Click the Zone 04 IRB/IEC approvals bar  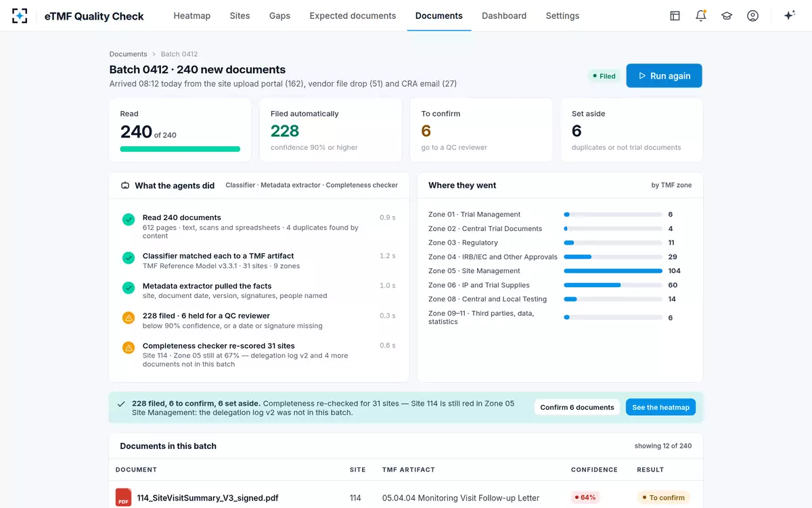pos(612,257)
